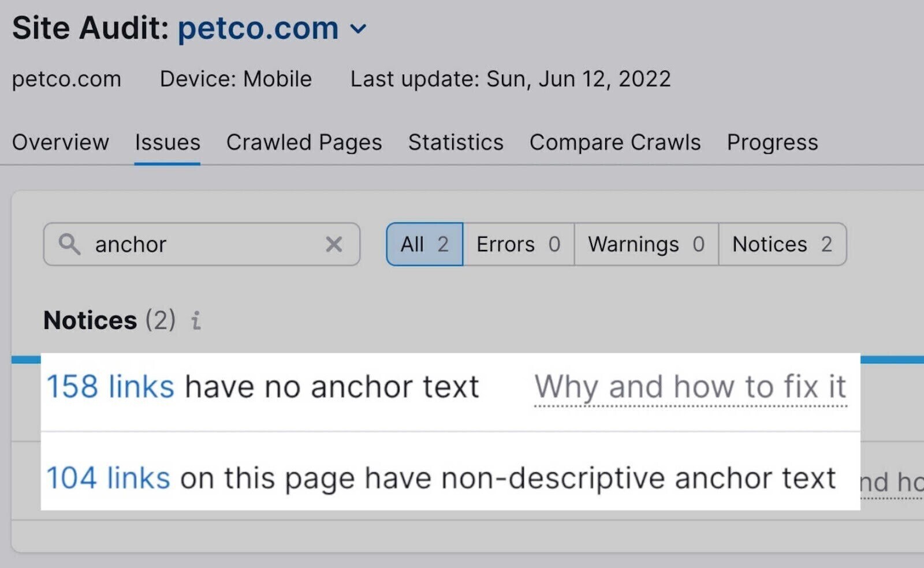The width and height of the screenshot is (924, 568).
Task: Open the petco.com project dropdown chevron
Action: (x=359, y=29)
